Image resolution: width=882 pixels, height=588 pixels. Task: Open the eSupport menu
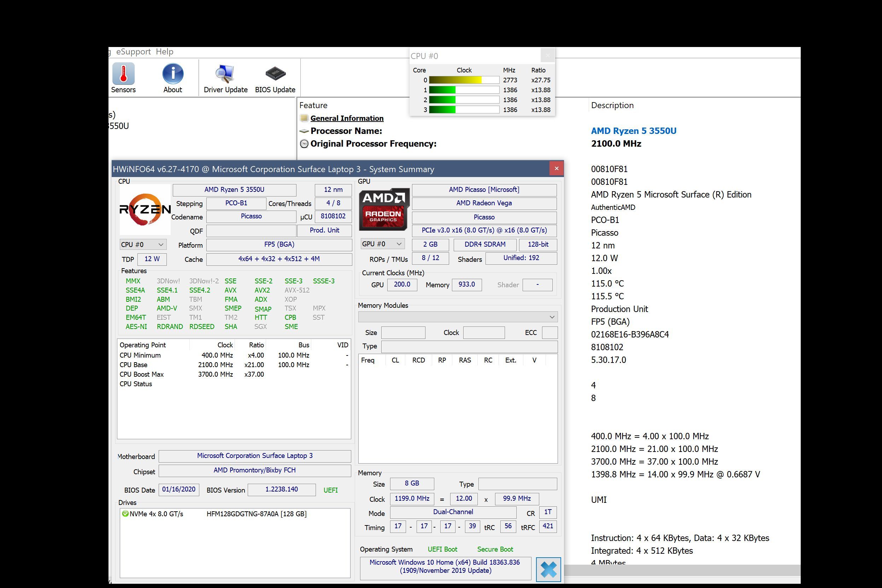tap(133, 52)
